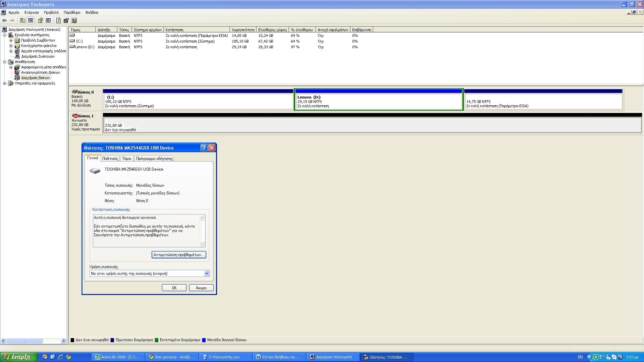The width and height of the screenshot is (644, 362).
Task: Sort by the Ελεύθερος χώρος column header
Action: pyautogui.click(x=273, y=30)
